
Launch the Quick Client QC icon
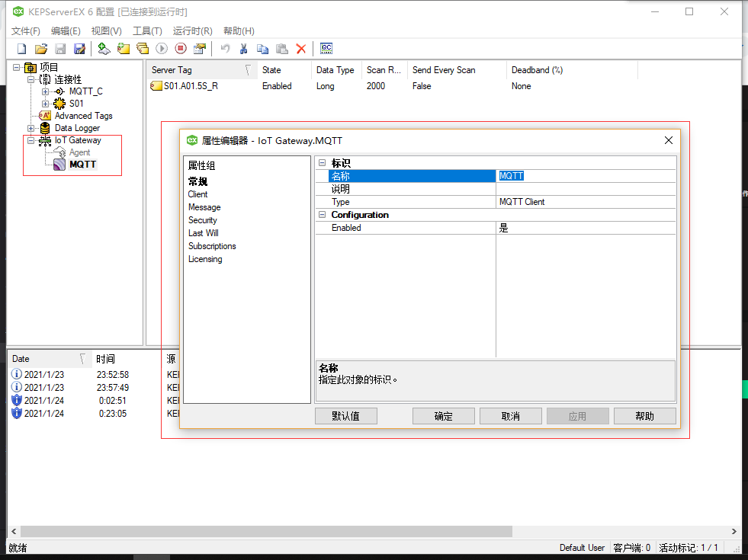tap(326, 48)
